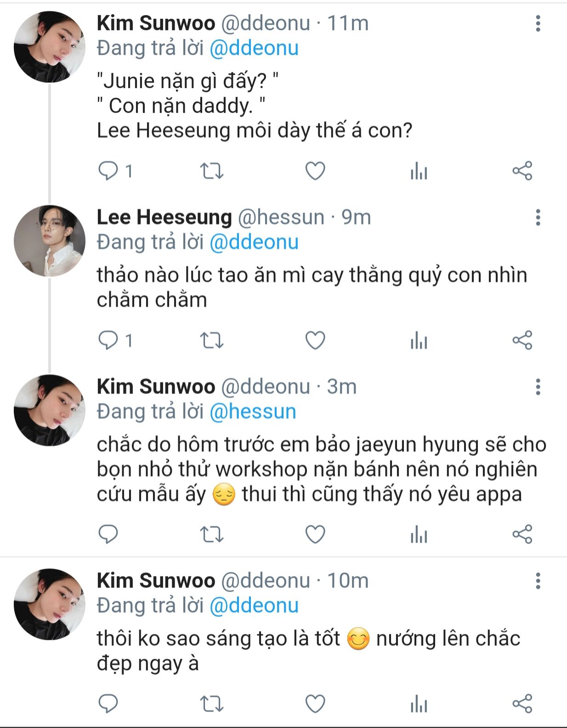Screen dimensions: 567x728
Task: Open @hessun mention link in 3m reply
Action: click(x=253, y=412)
